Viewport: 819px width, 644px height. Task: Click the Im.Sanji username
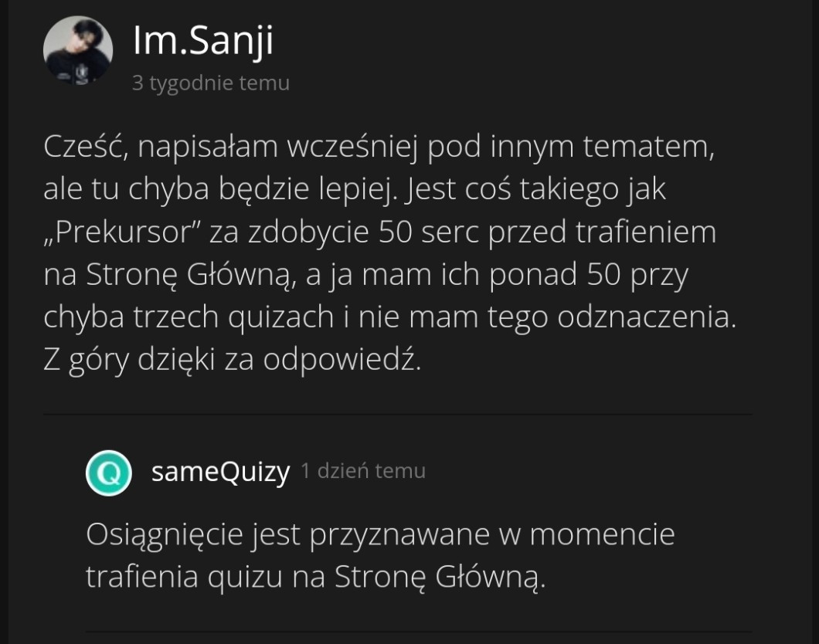pos(203,42)
